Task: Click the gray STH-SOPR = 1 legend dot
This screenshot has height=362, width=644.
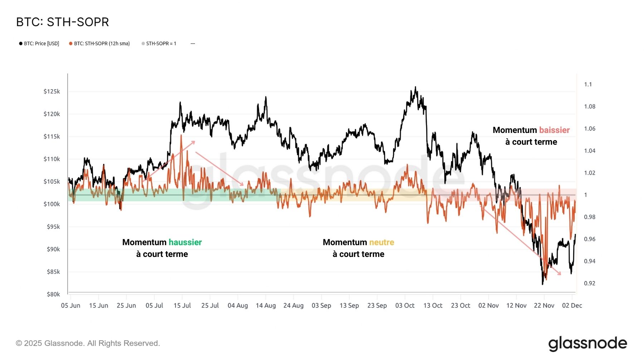Action: click(x=143, y=44)
